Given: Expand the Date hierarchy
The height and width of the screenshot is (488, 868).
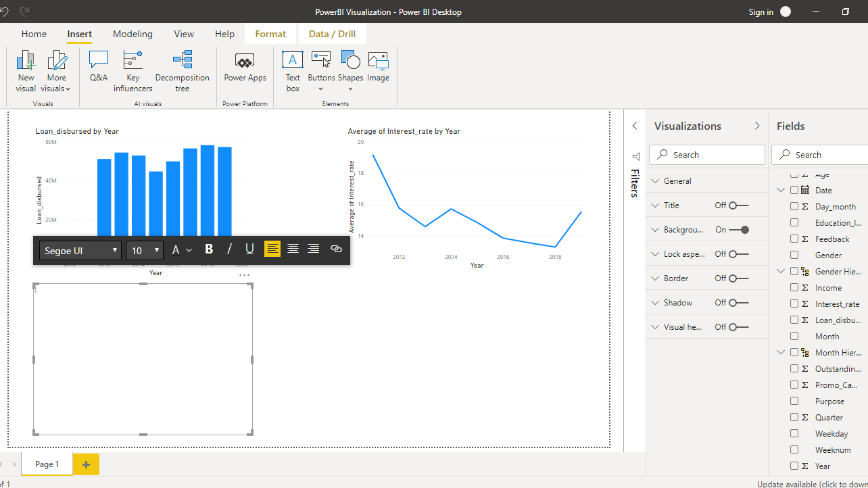Looking at the screenshot, I should click(781, 191).
